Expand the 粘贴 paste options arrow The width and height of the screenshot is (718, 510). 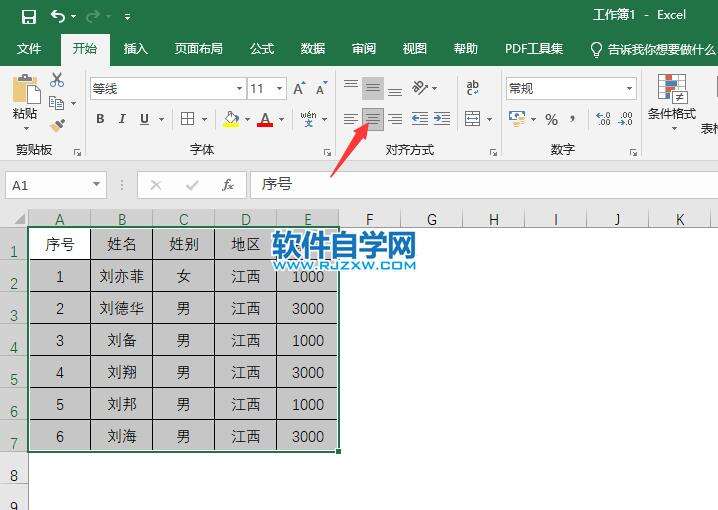point(26,128)
